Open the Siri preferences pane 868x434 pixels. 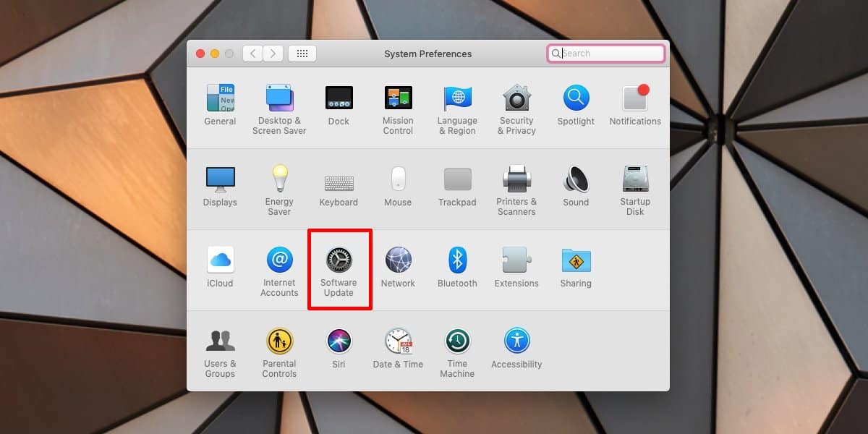pyautogui.click(x=339, y=348)
